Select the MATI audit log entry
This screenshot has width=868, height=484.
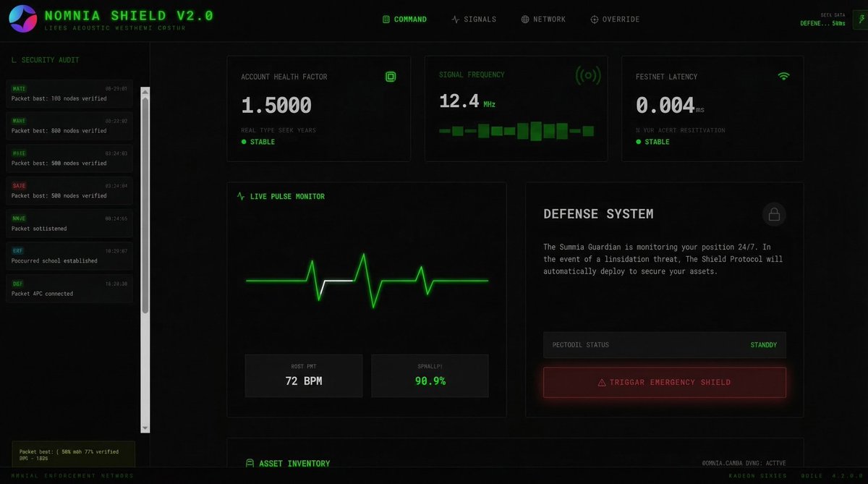coord(69,93)
